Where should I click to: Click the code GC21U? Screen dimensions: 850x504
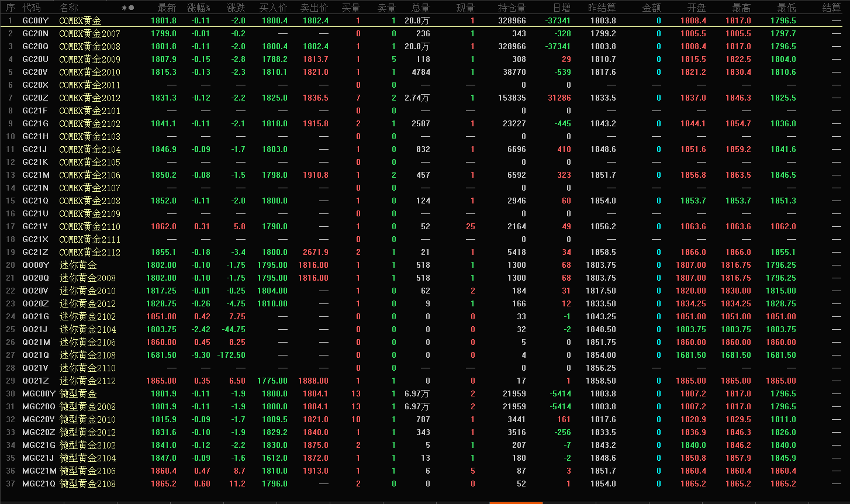36,213
